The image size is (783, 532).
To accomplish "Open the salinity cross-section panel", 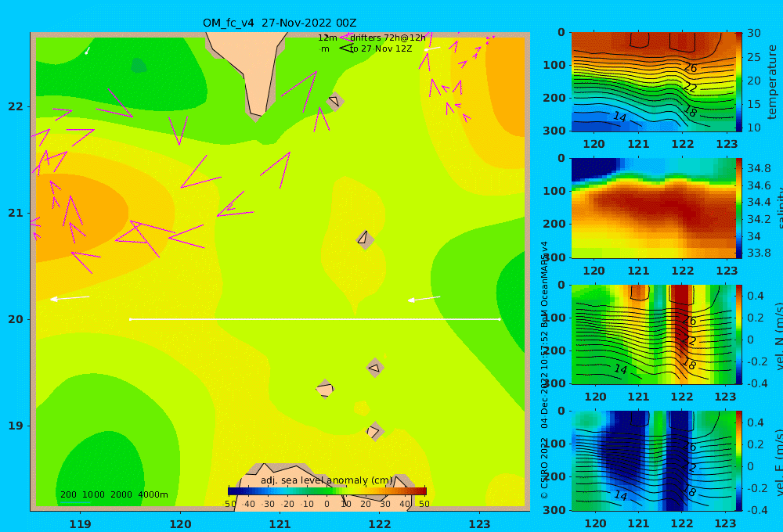I will click(653, 208).
